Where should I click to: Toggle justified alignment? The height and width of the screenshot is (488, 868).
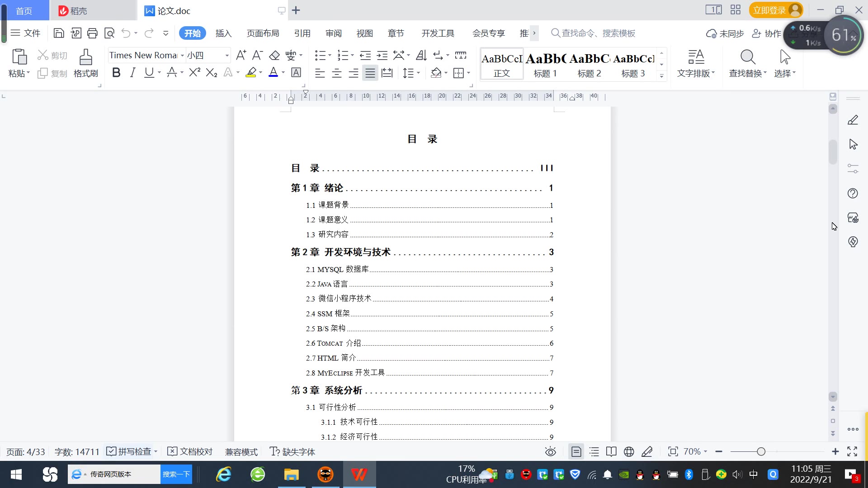tap(370, 73)
